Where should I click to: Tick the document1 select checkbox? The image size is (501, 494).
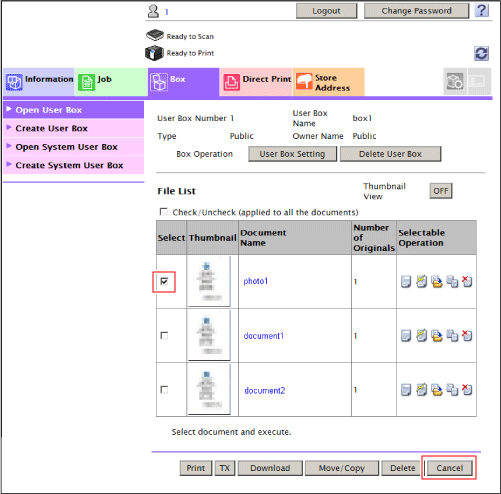[164, 335]
